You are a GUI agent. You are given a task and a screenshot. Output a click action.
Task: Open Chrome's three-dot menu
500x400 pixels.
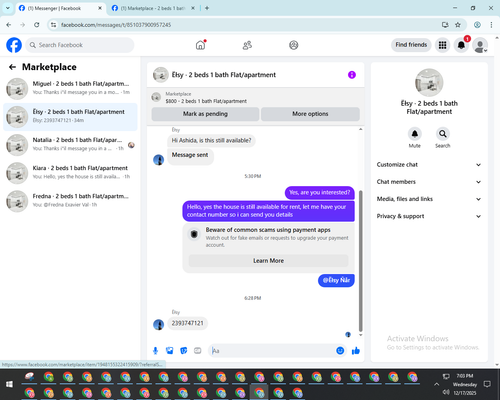(x=491, y=25)
